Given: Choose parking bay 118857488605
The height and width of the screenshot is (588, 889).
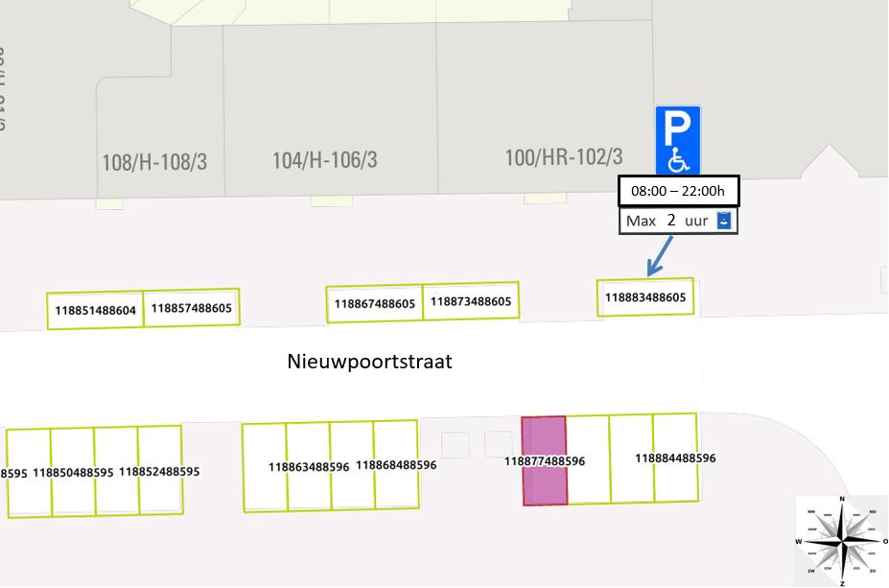Looking at the screenshot, I should pyautogui.click(x=192, y=308).
